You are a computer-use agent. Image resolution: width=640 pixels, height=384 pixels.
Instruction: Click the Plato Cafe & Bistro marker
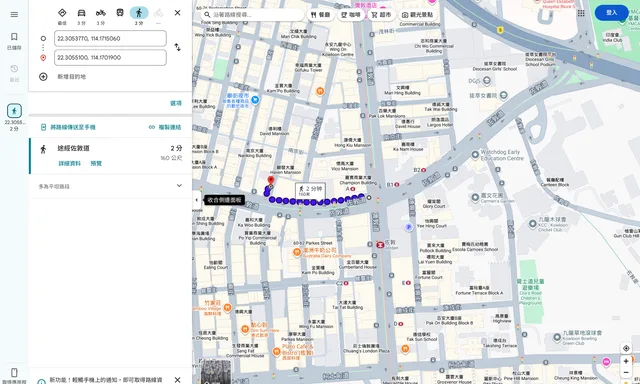(276, 351)
